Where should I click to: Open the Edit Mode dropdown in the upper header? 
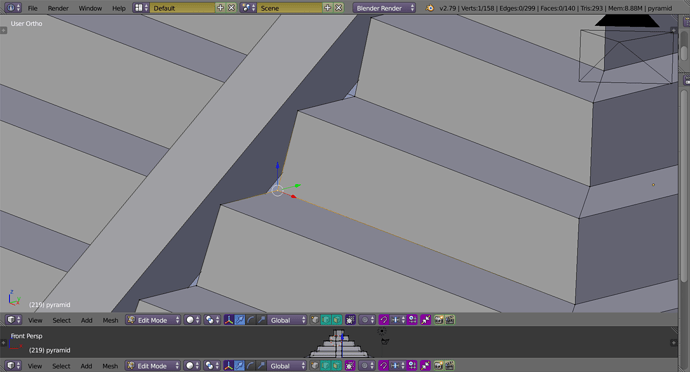[x=153, y=320]
